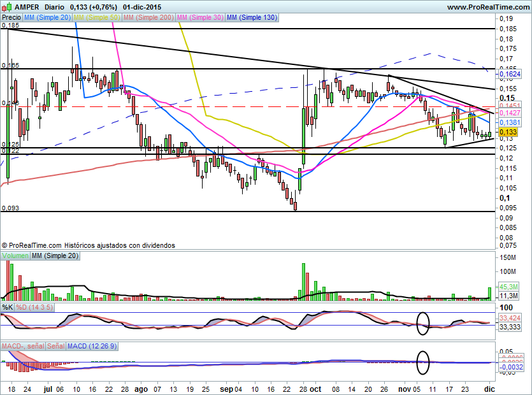Open the MM (Simple 20) price label
The height and width of the screenshot is (395, 532).
(47, 18)
